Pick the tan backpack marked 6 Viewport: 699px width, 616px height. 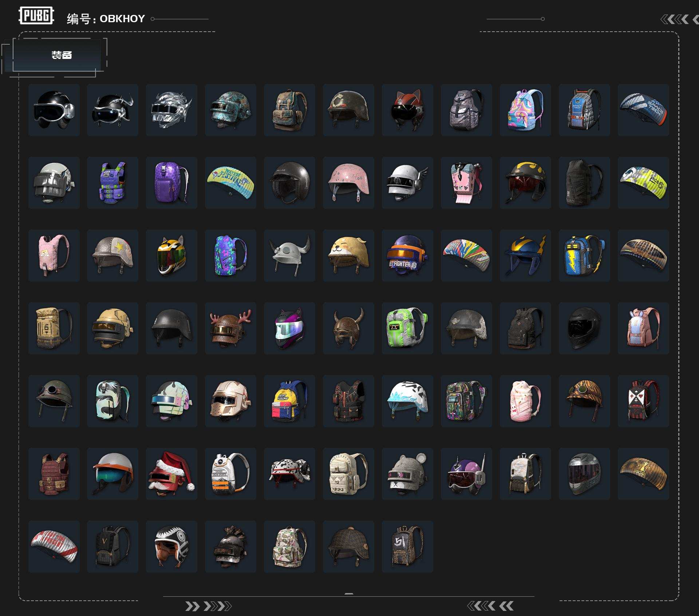click(x=54, y=328)
